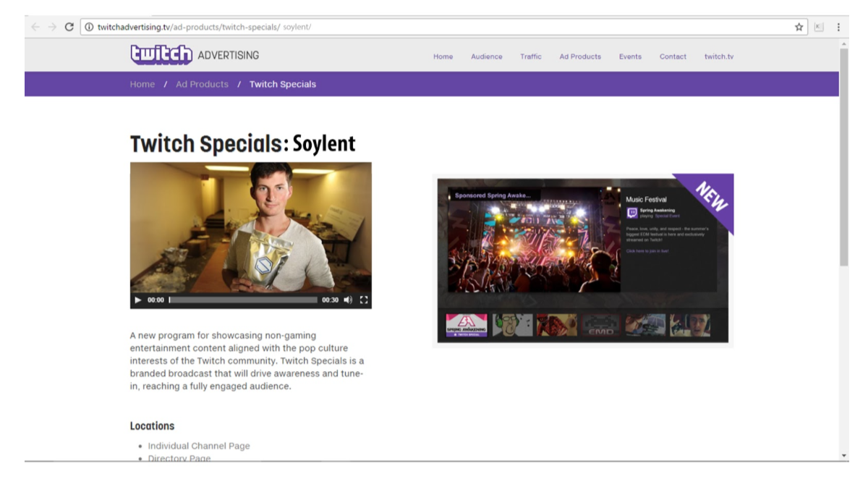Reload the page with the refresh icon
The height and width of the screenshot is (482, 868).
[x=69, y=27]
